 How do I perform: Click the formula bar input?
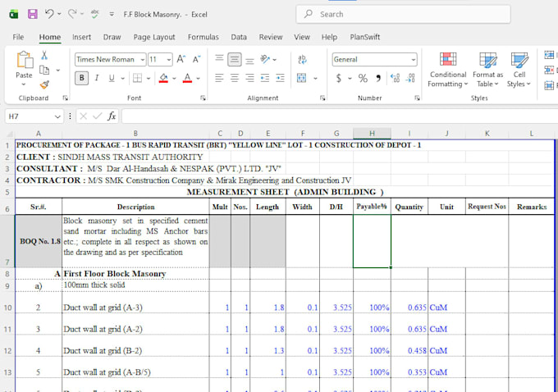[x=340, y=116]
